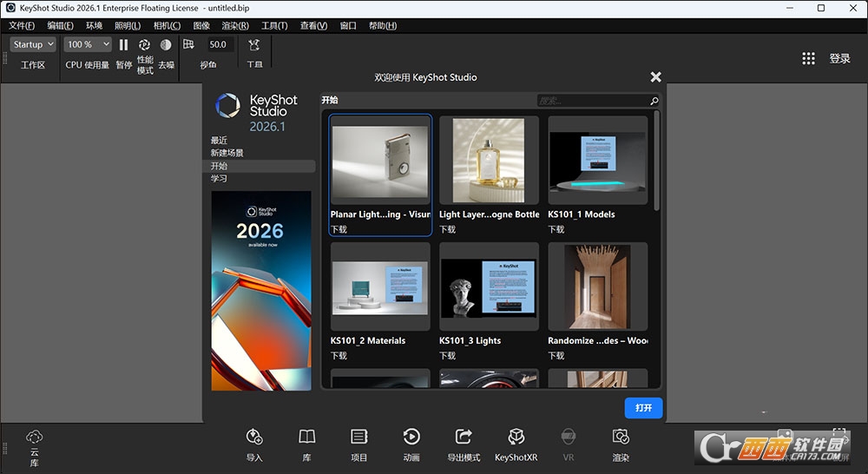Click download under Planar Light scene
The height and width of the screenshot is (474, 868).
pos(339,229)
